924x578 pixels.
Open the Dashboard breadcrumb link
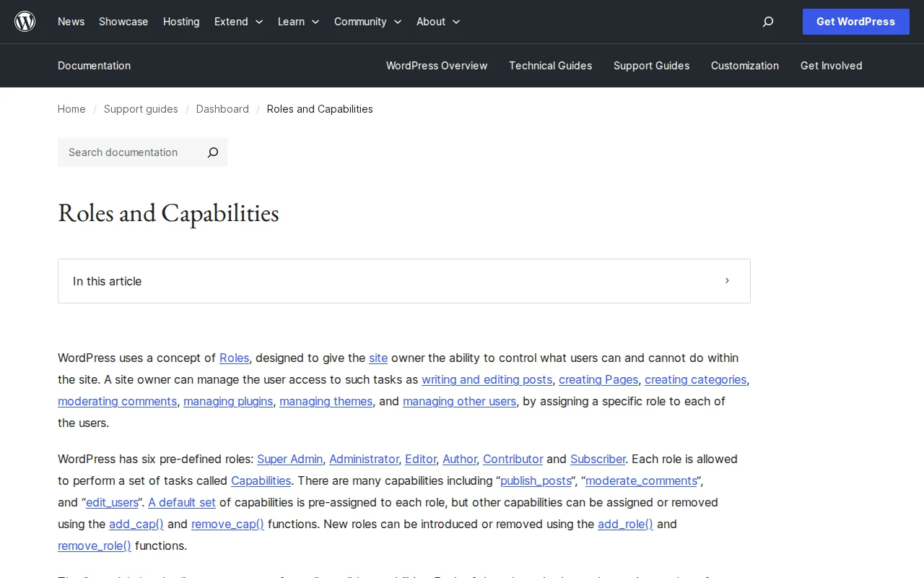click(222, 109)
